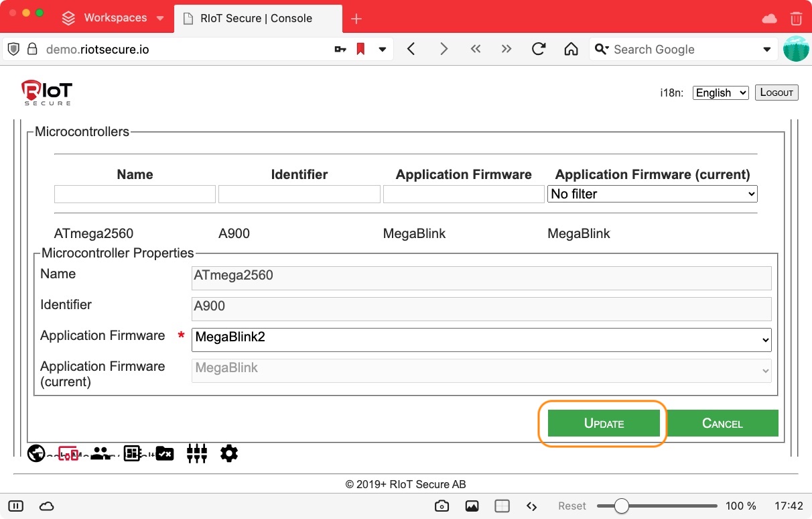Click the camera capture icon in status bar

point(442,506)
